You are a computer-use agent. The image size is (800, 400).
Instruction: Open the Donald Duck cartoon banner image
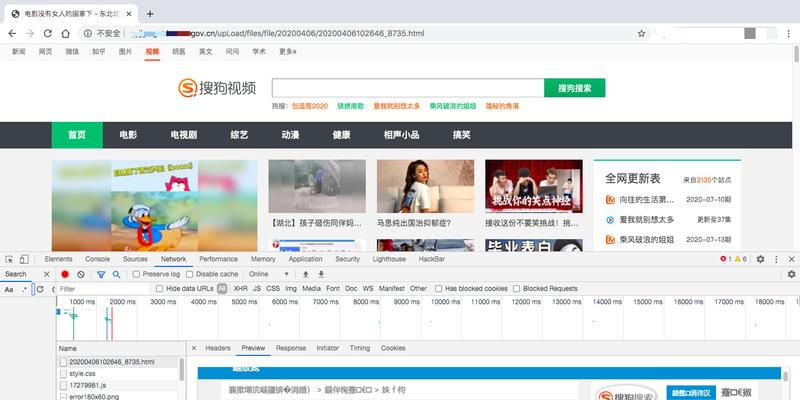tap(155, 206)
